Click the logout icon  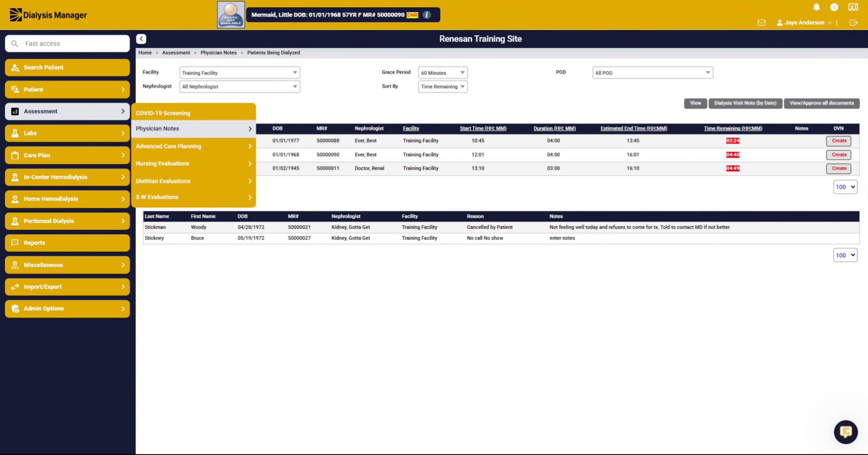(x=854, y=22)
